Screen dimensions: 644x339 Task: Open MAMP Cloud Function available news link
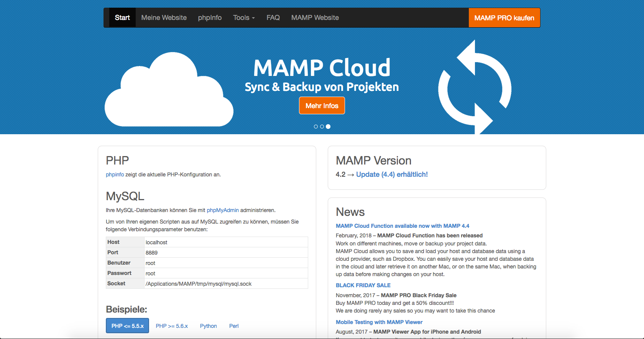pyautogui.click(x=402, y=226)
